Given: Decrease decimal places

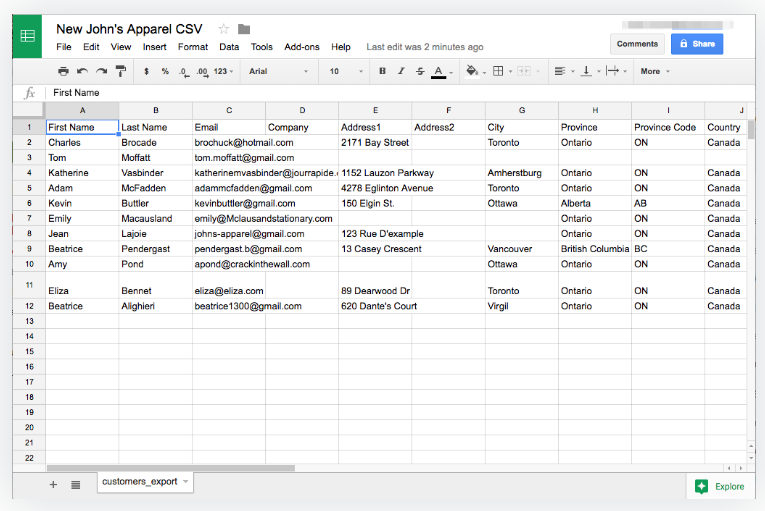Looking at the screenshot, I should click(x=184, y=72).
